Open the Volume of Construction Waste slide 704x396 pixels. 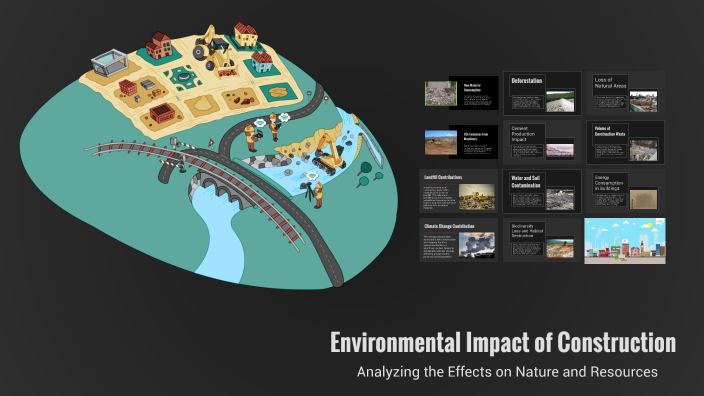(625, 142)
